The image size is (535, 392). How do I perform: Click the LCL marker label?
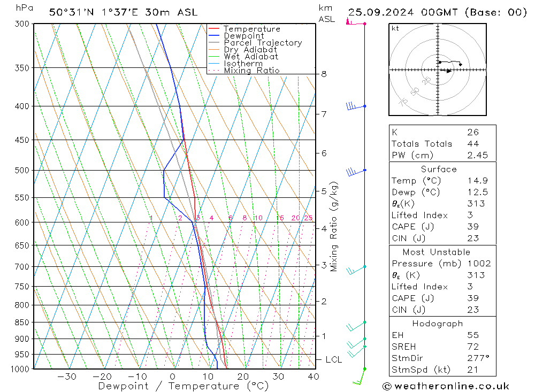334,359
